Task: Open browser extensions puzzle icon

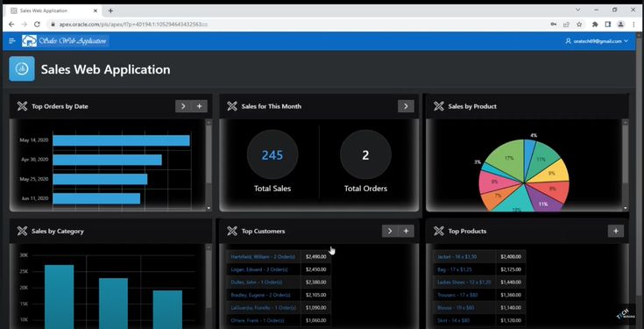Action: pyautogui.click(x=595, y=25)
